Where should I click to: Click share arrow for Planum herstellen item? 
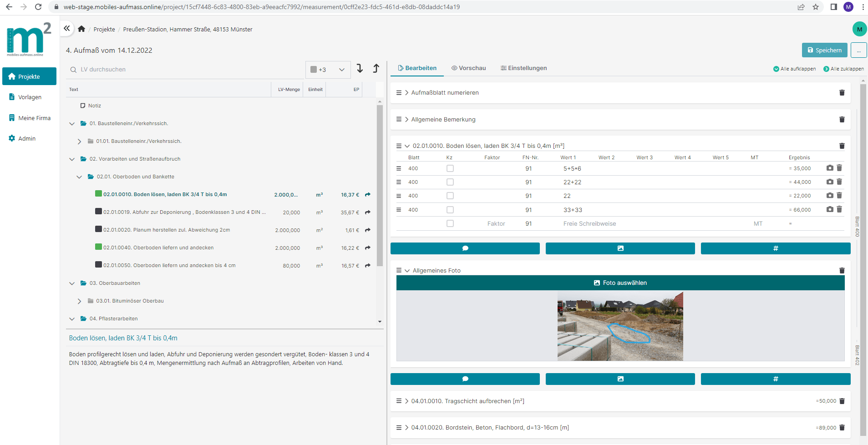point(368,230)
